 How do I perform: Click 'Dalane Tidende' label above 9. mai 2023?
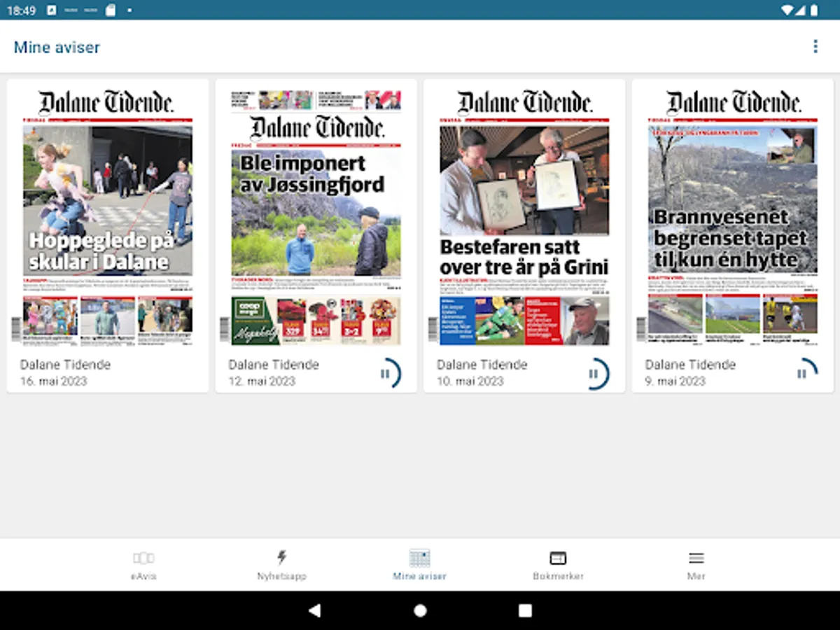[x=690, y=365]
